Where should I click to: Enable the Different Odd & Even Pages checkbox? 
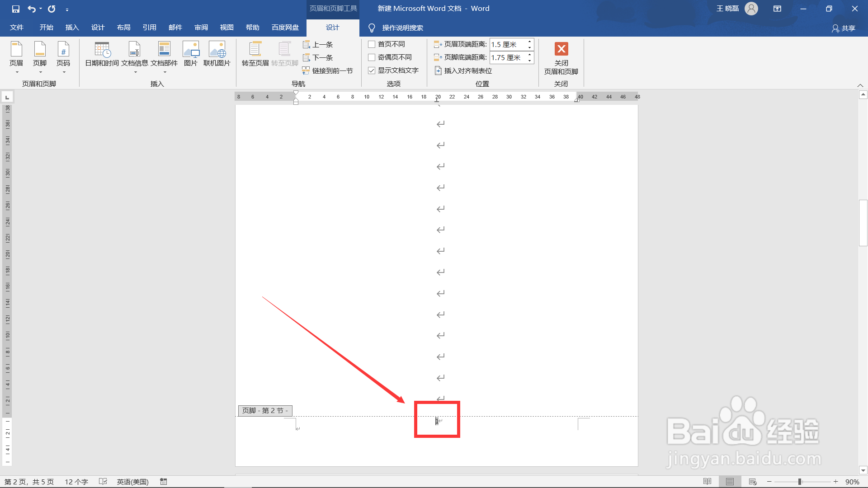point(372,57)
